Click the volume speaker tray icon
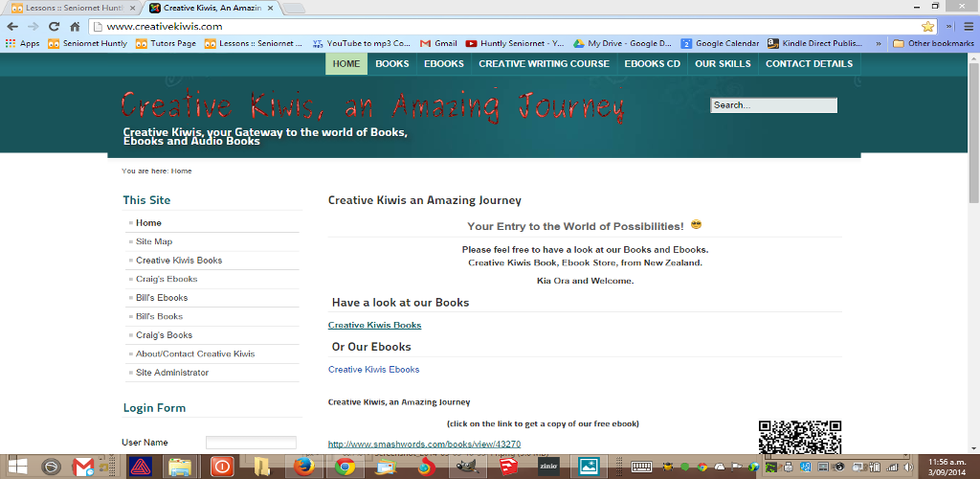 point(907,467)
